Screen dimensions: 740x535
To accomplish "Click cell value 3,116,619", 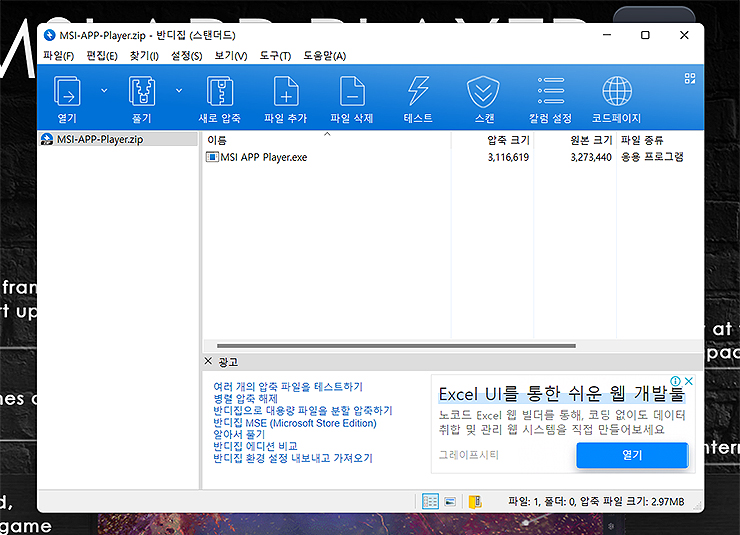I will (x=508, y=157).
